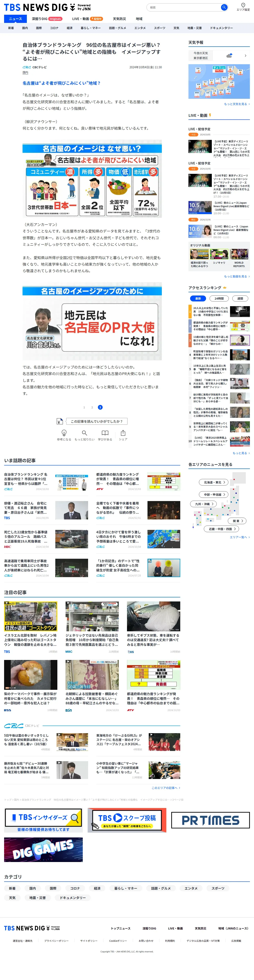The image size is (254, 980).
Task: Expand the 北海道・東北 area button
Action: click(x=213, y=482)
